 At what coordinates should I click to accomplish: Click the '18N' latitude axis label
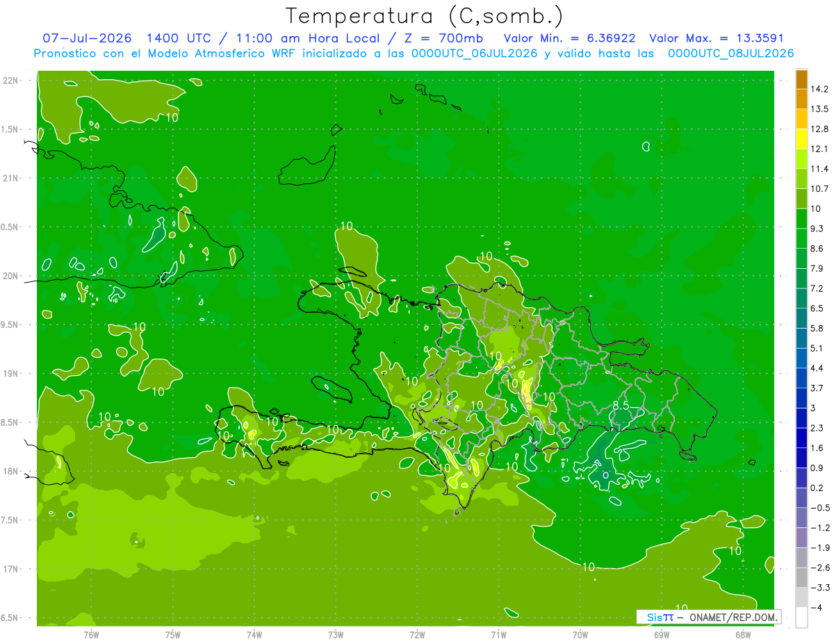[11, 471]
